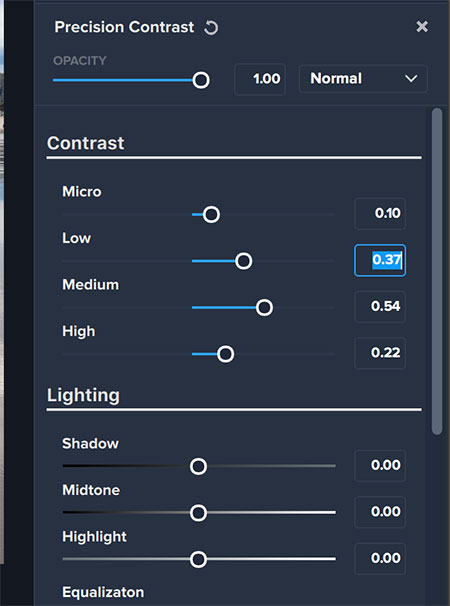Reset the Precision Contrast filter settings
Image resolution: width=450 pixels, height=606 pixels.
tap(211, 28)
